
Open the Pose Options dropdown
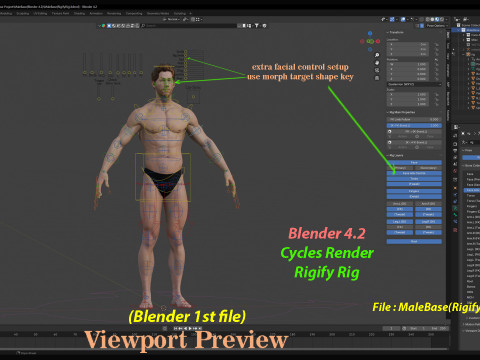click(x=436, y=25)
